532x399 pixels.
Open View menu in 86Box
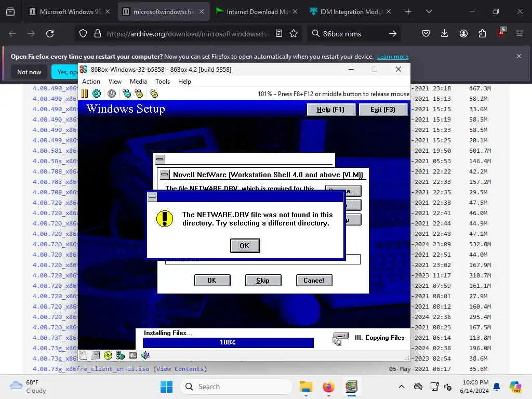[115, 82]
